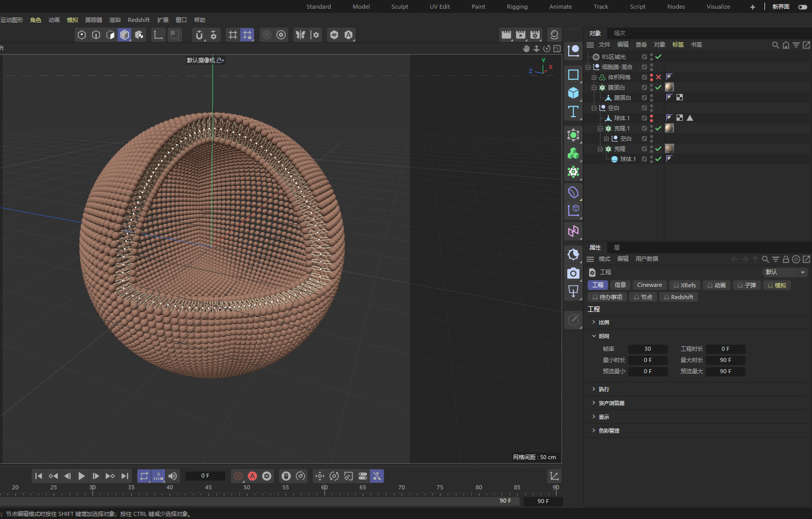Switch to the 场次 tab
The height and width of the screenshot is (519, 812).
[619, 33]
